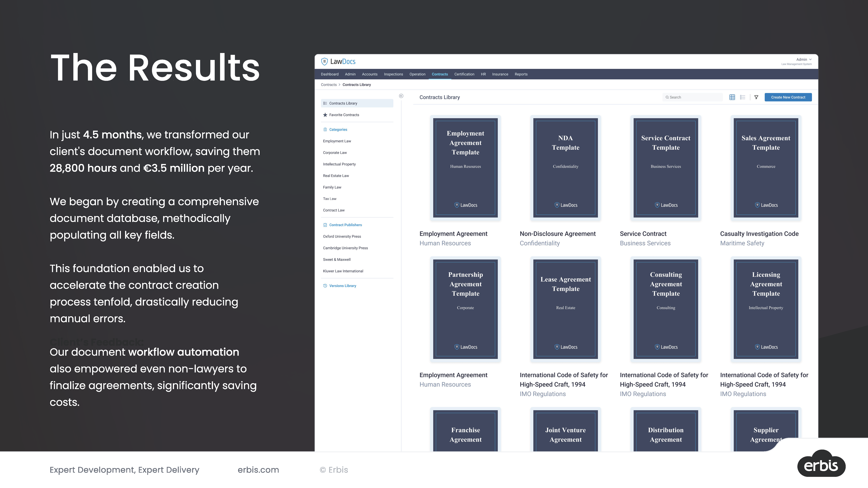868x488 pixels.
Task: Filter by Corporate Law category
Action: pos(335,153)
